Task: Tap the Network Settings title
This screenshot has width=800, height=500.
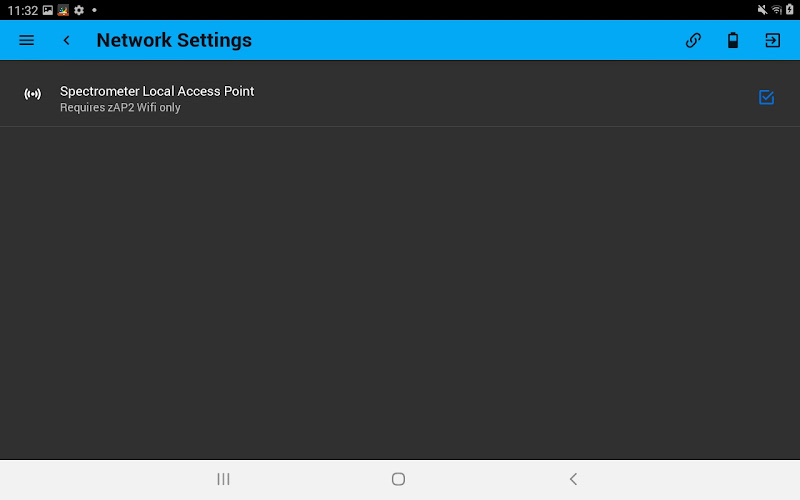Action: tap(174, 40)
